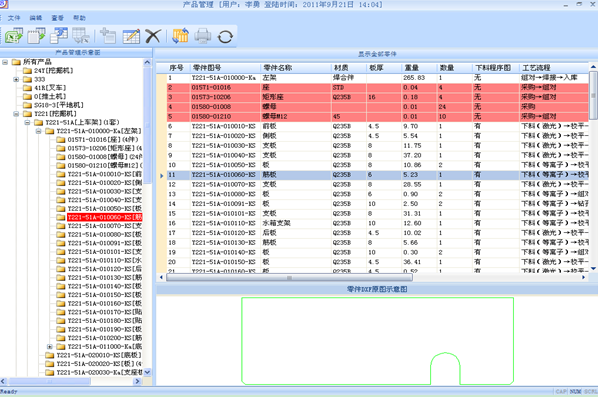Select tree item 0[推土机]

tap(50, 96)
